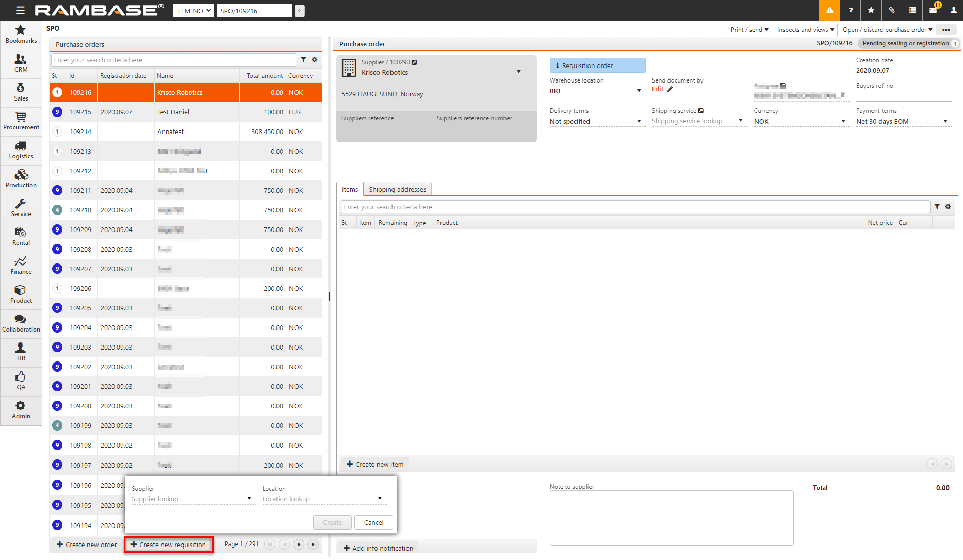The width and height of the screenshot is (963, 560).
Task: Switch to Shipping addresses tab
Action: point(397,189)
